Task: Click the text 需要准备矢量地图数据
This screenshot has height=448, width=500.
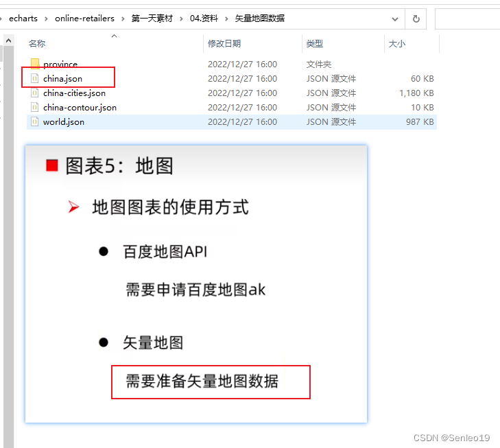Action: (202, 381)
